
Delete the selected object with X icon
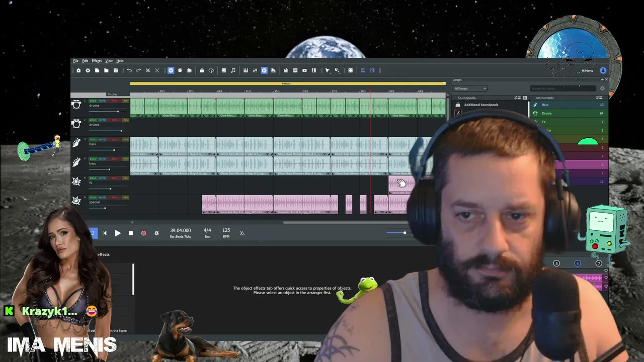[x=157, y=70]
